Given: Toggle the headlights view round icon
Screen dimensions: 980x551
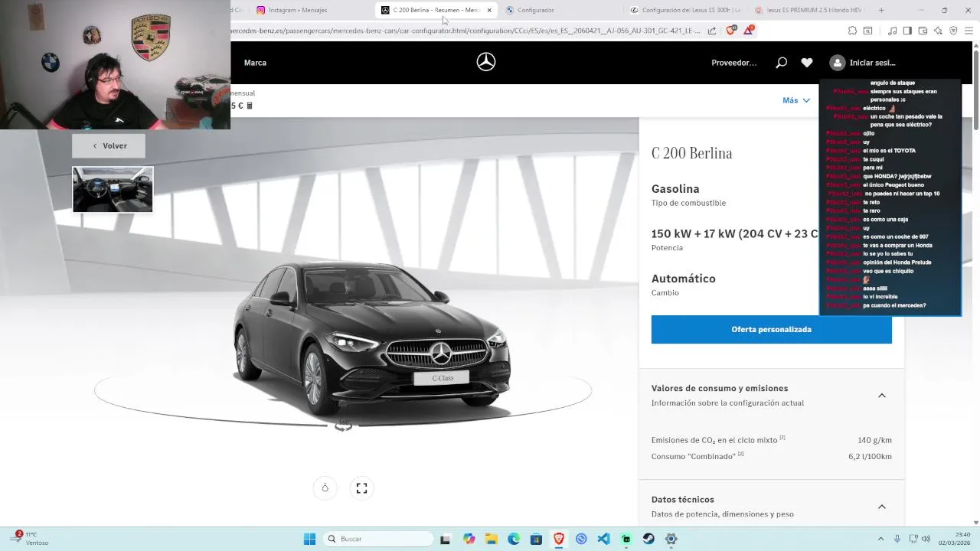Looking at the screenshot, I should [x=325, y=487].
